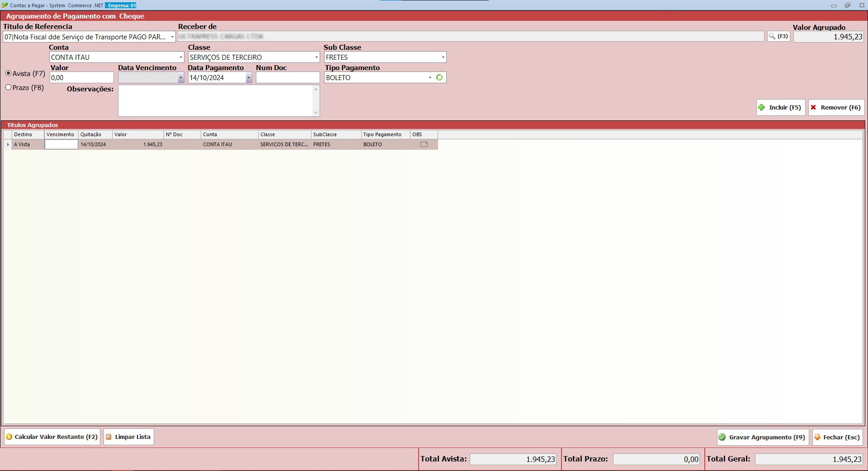Click the Observações scrollbar down arrow

click(316, 113)
